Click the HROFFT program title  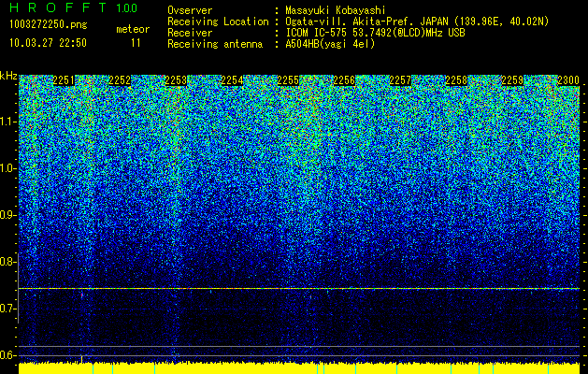pos(58,7)
